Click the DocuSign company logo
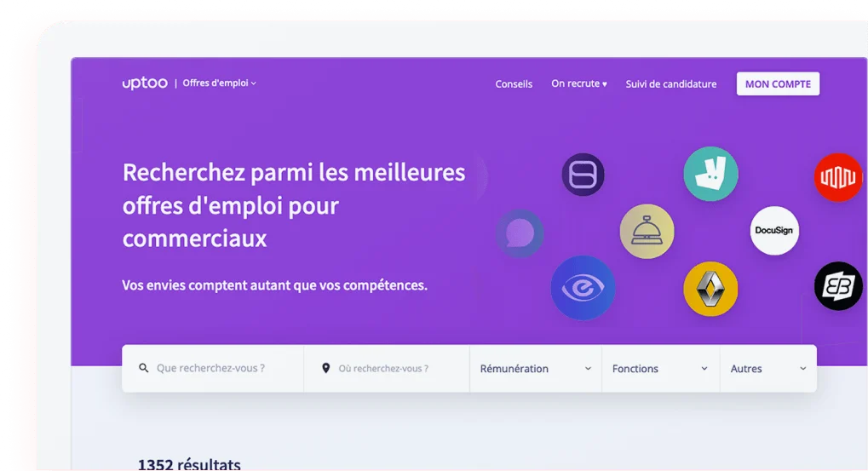868x471 pixels. click(x=775, y=231)
